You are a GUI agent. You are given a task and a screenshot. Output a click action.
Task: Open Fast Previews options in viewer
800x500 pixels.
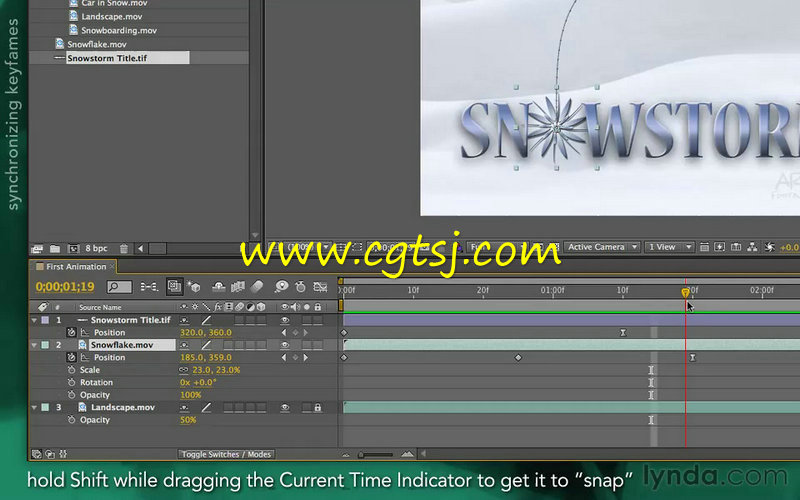pyautogui.click(x=720, y=247)
